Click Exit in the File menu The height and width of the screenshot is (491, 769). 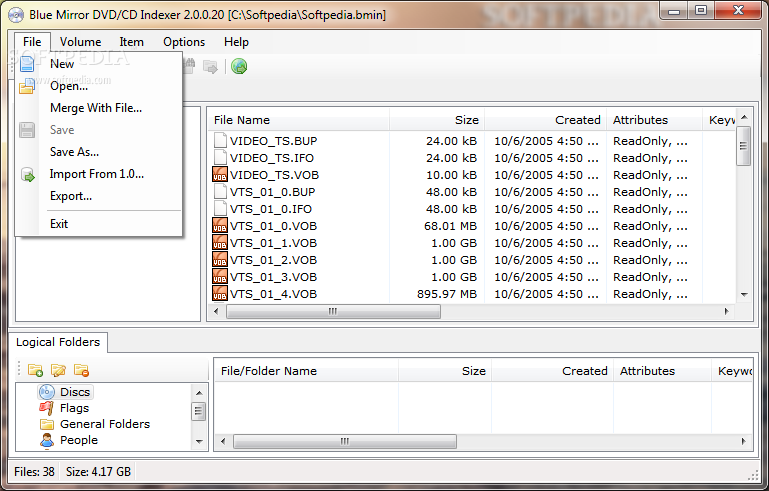tap(99, 224)
